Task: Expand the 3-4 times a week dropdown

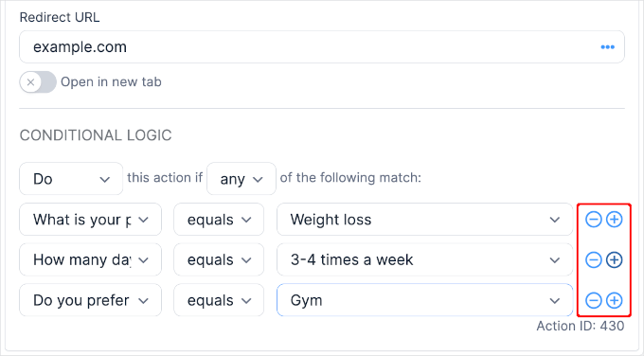Action: pos(424,259)
